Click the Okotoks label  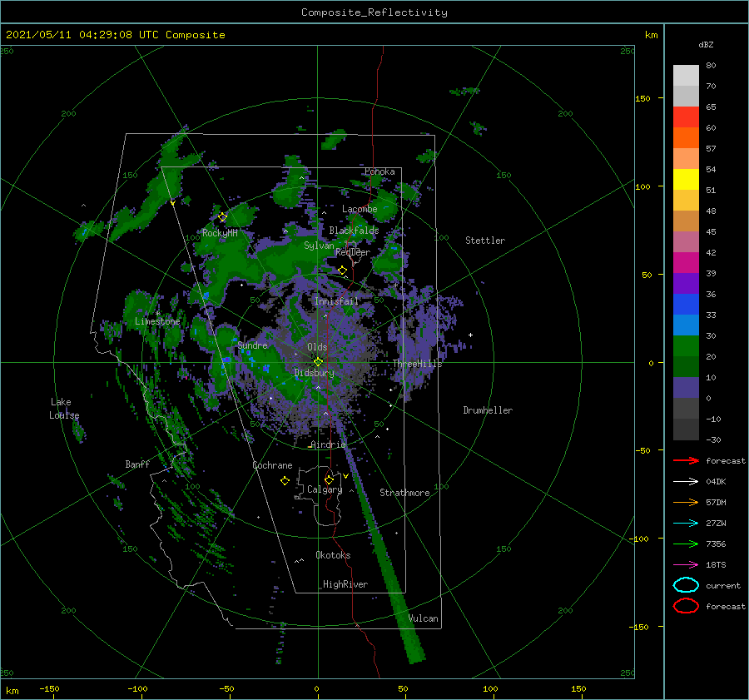tap(333, 555)
